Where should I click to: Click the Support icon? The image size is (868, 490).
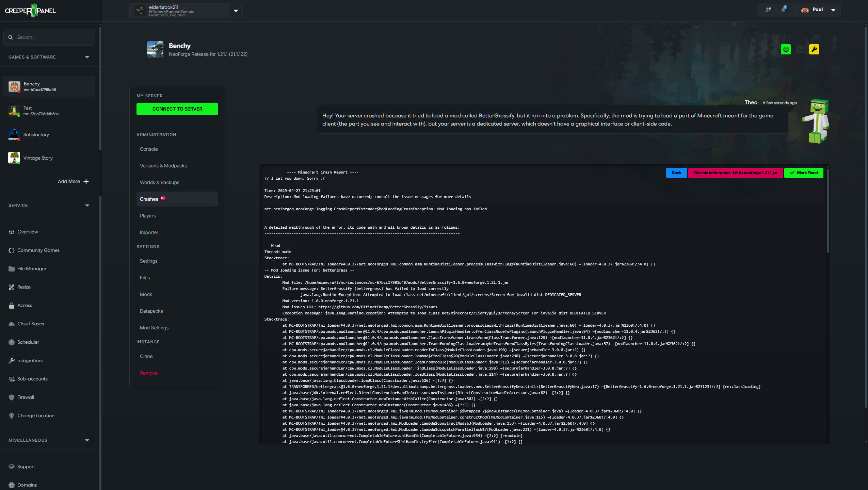click(x=12, y=467)
